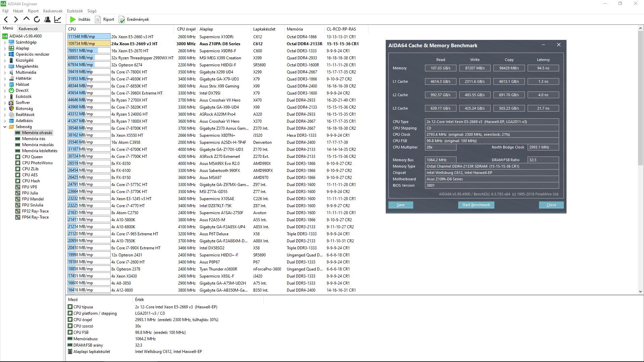Viewport: 644px width, 362px height.
Task: Select FPU Julia benchmark item
Action: tap(30, 193)
